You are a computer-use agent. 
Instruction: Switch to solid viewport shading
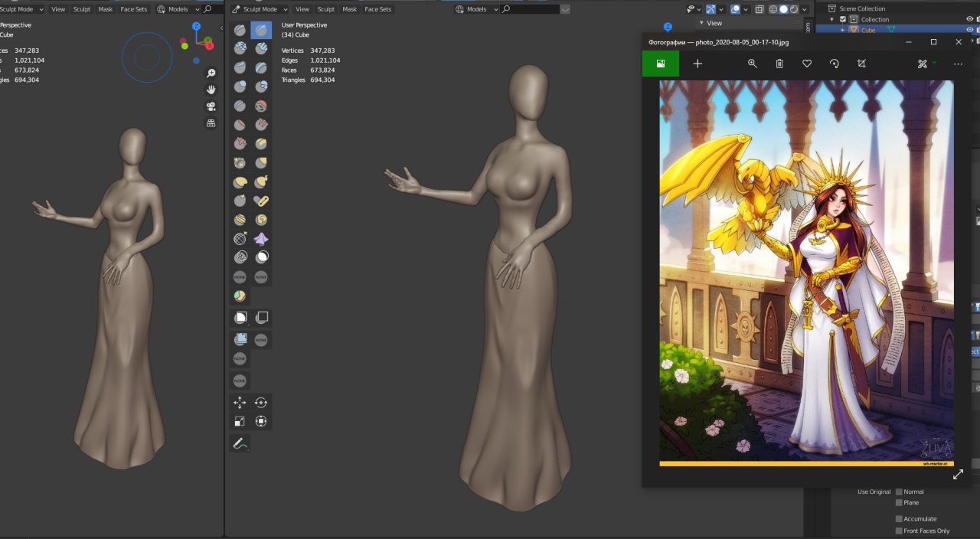[783, 9]
